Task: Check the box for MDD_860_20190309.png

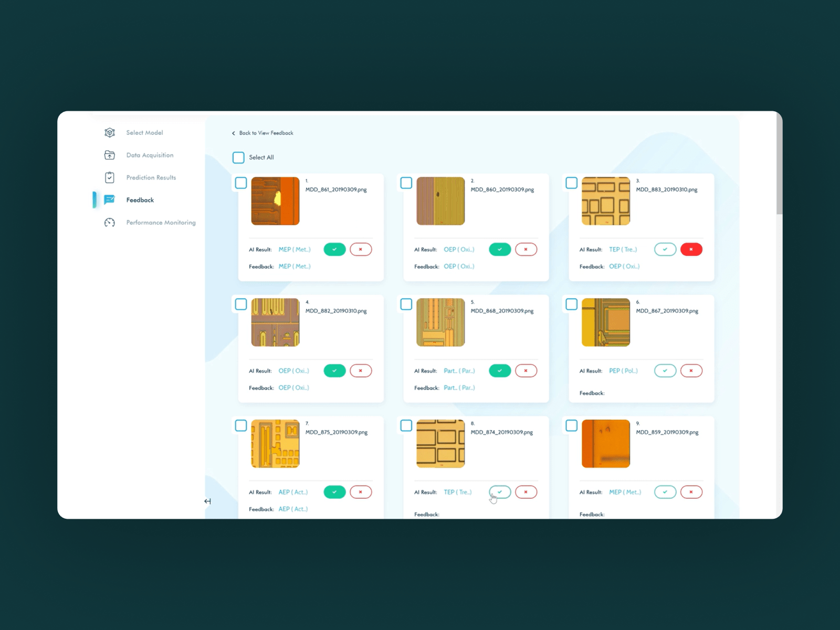Action: point(406,183)
